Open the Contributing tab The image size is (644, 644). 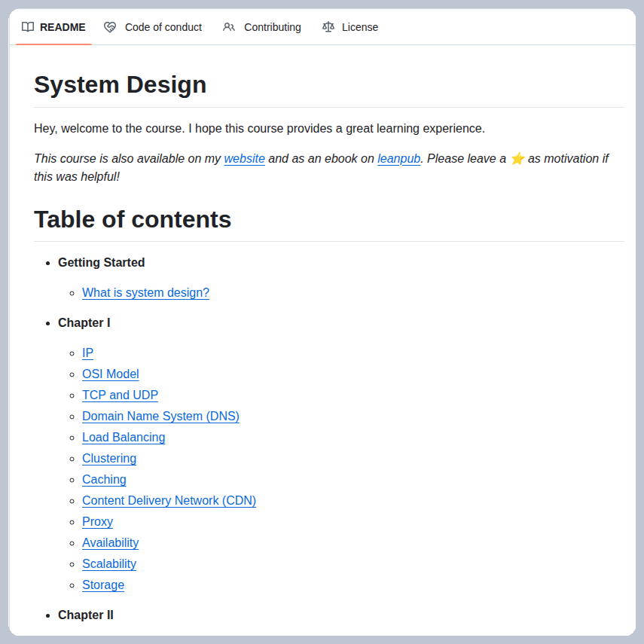pyautogui.click(x=261, y=27)
